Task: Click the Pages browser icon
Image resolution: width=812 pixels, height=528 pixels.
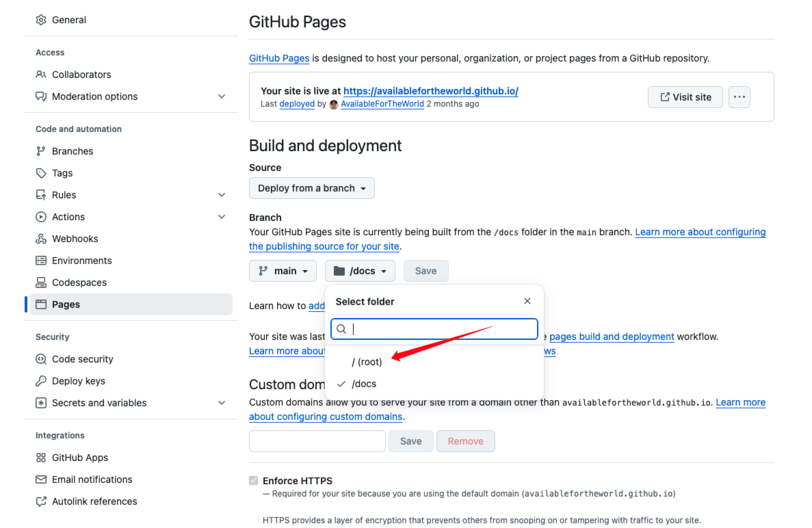Action: click(x=41, y=304)
